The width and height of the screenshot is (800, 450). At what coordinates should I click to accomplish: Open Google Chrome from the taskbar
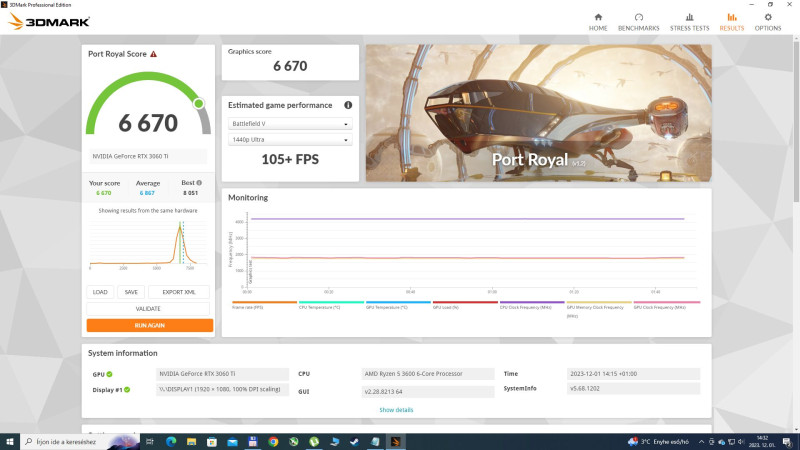pos(273,442)
